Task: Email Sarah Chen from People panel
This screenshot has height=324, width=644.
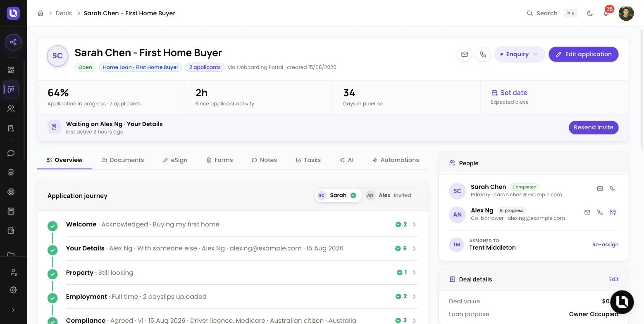Action: pyautogui.click(x=600, y=189)
